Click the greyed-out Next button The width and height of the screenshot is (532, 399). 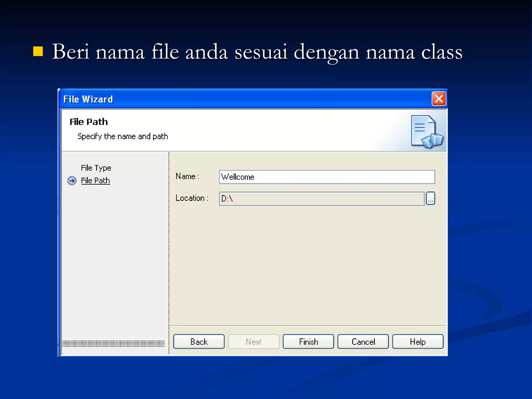pos(254,342)
